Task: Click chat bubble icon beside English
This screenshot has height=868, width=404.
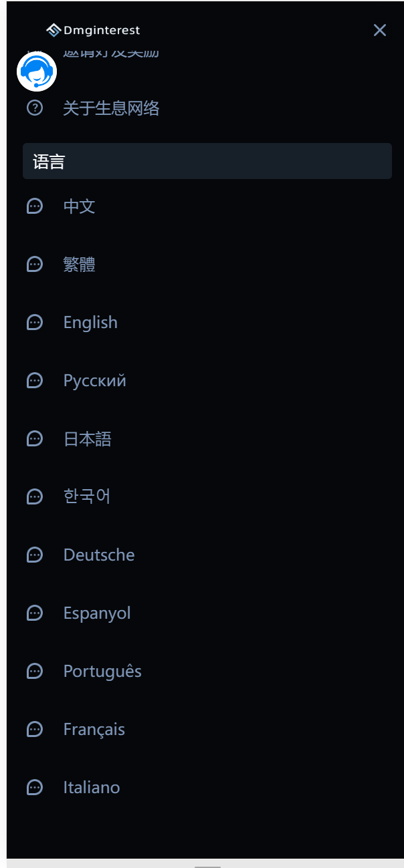Action: coord(35,323)
